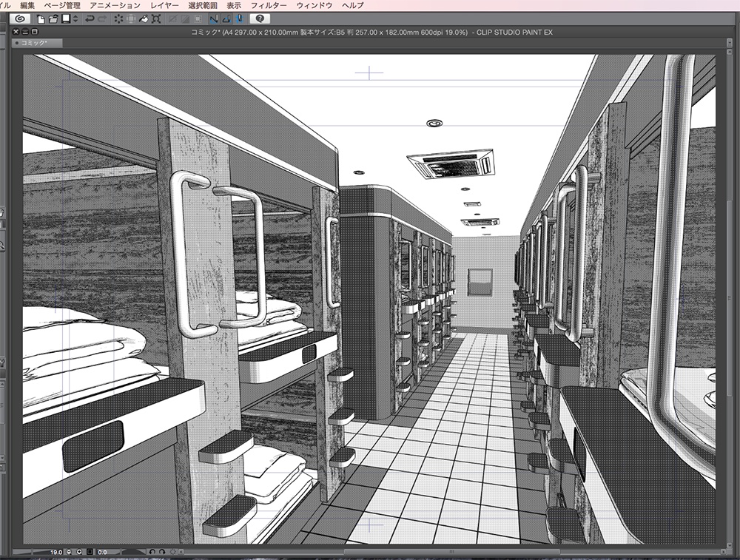Zoom out with the minus magnifier button

point(70,552)
